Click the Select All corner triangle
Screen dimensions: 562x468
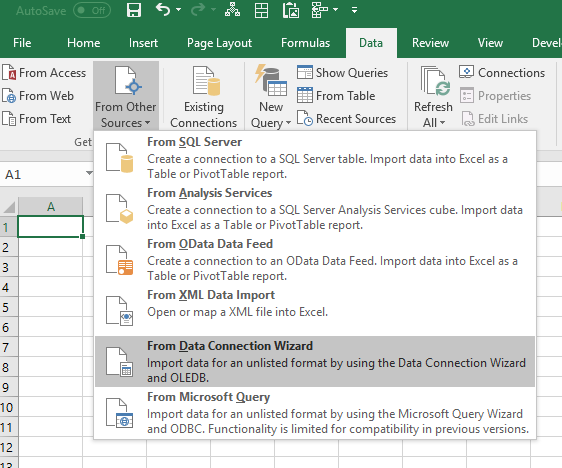click(9, 207)
